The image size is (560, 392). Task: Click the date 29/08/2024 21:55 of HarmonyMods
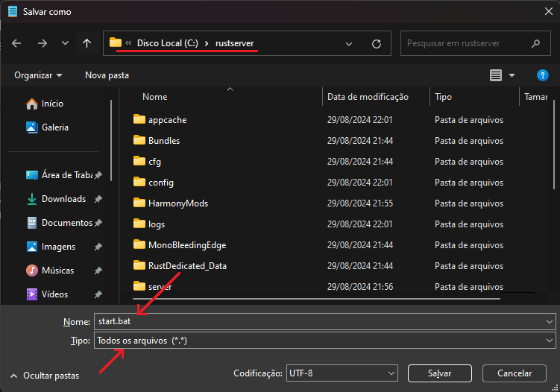[360, 203]
